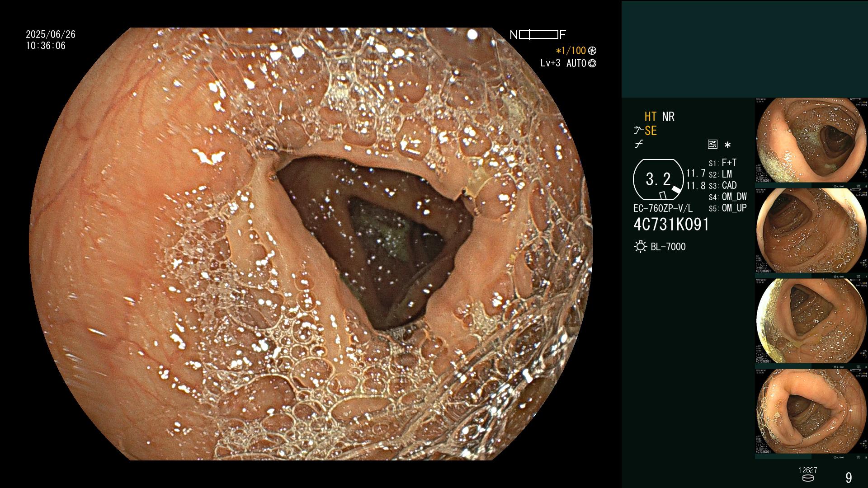The width and height of the screenshot is (868, 488).
Task: Click the BL-7000 light source label
Action: (x=668, y=247)
